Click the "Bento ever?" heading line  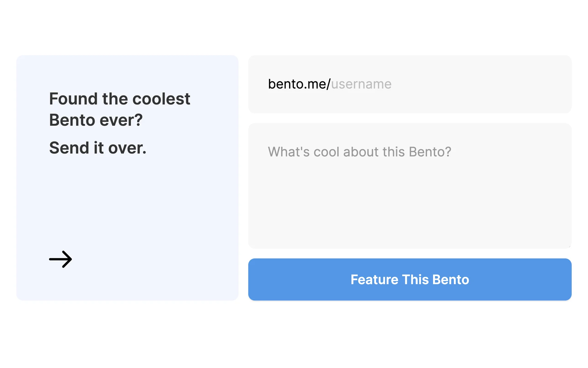(x=96, y=120)
